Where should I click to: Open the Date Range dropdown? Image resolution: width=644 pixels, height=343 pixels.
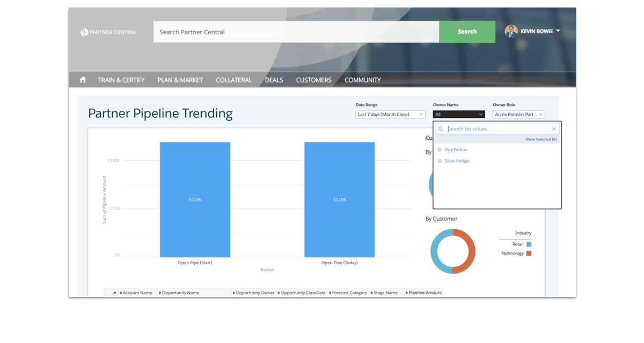click(x=390, y=114)
